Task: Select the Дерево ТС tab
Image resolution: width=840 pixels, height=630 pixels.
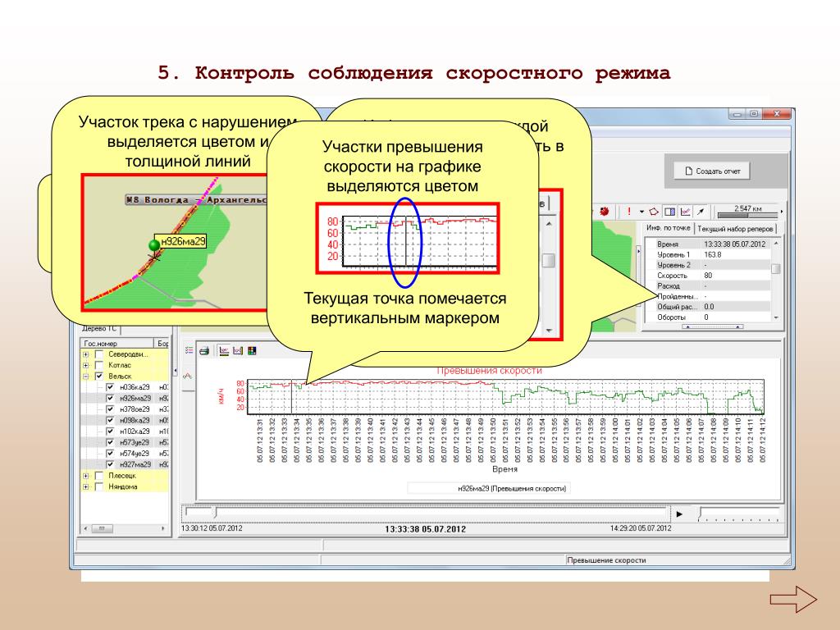Action: (x=99, y=328)
